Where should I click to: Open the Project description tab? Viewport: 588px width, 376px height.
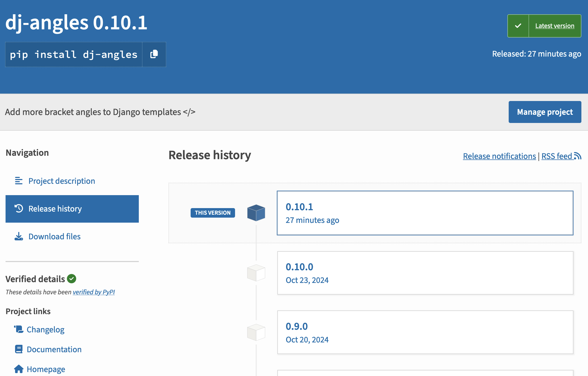tap(61, 181)
